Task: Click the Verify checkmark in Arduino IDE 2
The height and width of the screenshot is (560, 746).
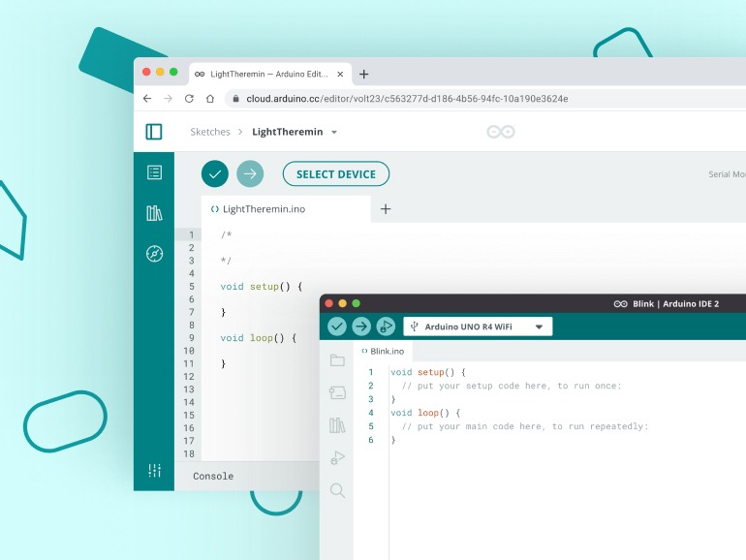Action: tap(337, 327)
